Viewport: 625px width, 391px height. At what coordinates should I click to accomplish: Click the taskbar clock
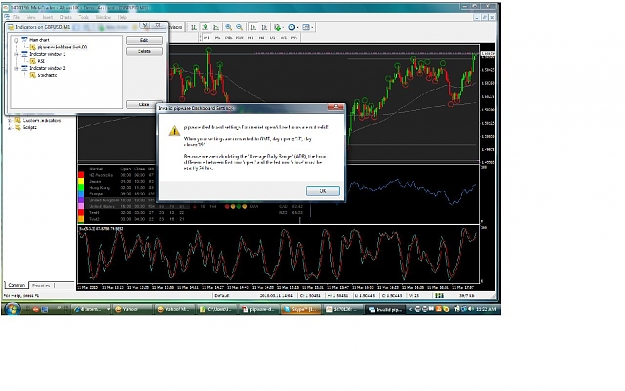[486, 309]
